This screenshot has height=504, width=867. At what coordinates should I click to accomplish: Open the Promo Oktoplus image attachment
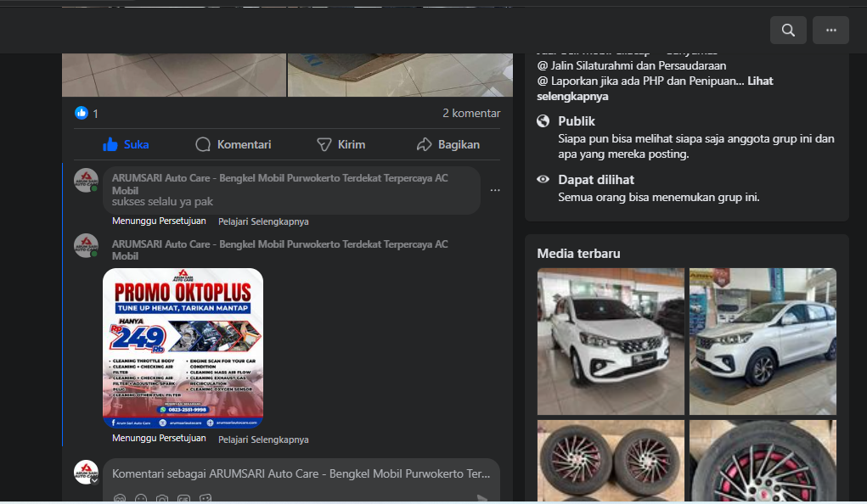pyautogui.click(x=183, y=348)
